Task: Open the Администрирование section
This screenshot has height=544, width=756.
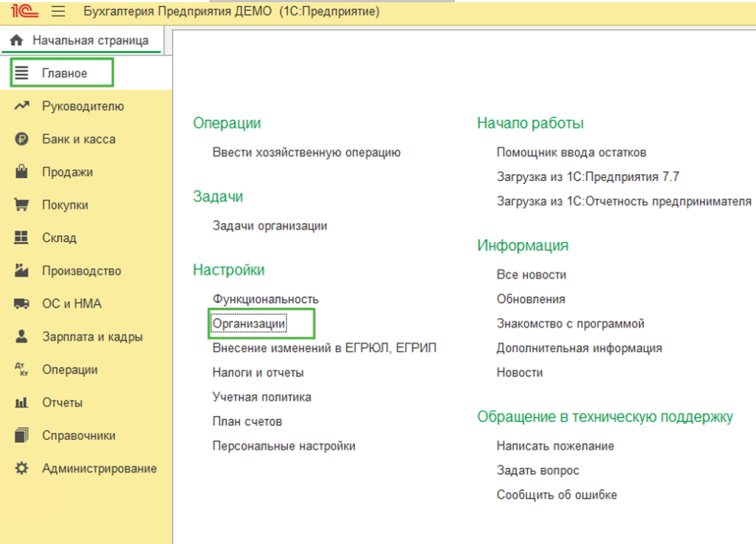Action: 100,469
